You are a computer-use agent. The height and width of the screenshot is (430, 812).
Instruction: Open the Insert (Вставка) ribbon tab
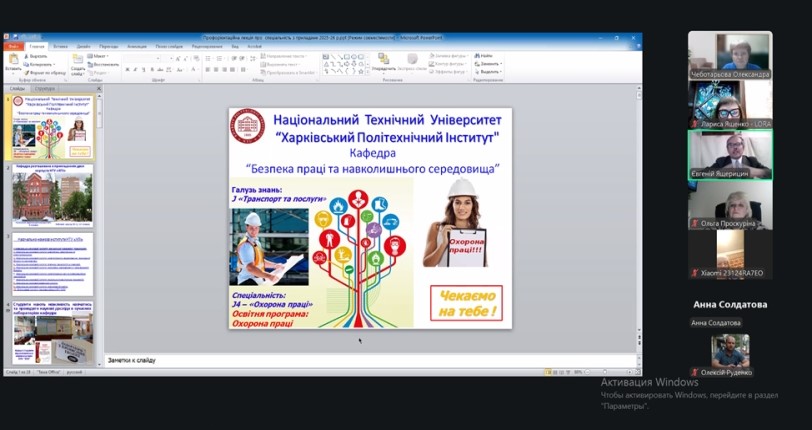coord(61,46)
